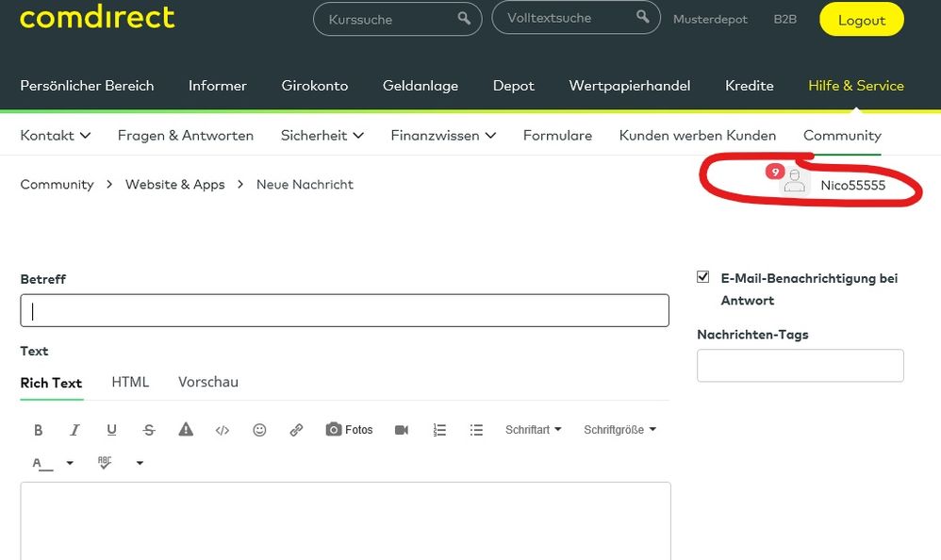The width and height of the screenshot is (941, 560).
Task: Insert a spoiler warning triangle
Action: pyautogui.click(x=186, y=430)
